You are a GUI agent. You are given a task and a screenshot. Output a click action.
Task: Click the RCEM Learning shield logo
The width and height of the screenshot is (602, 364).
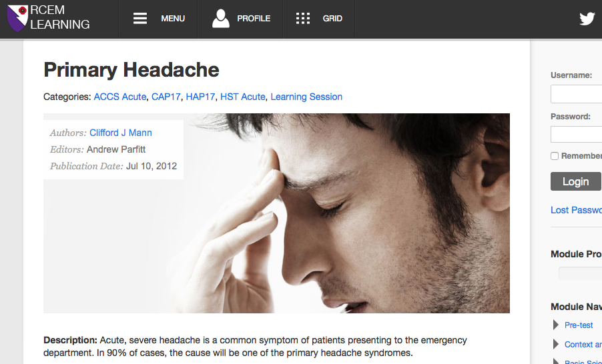tap(17, 18)
